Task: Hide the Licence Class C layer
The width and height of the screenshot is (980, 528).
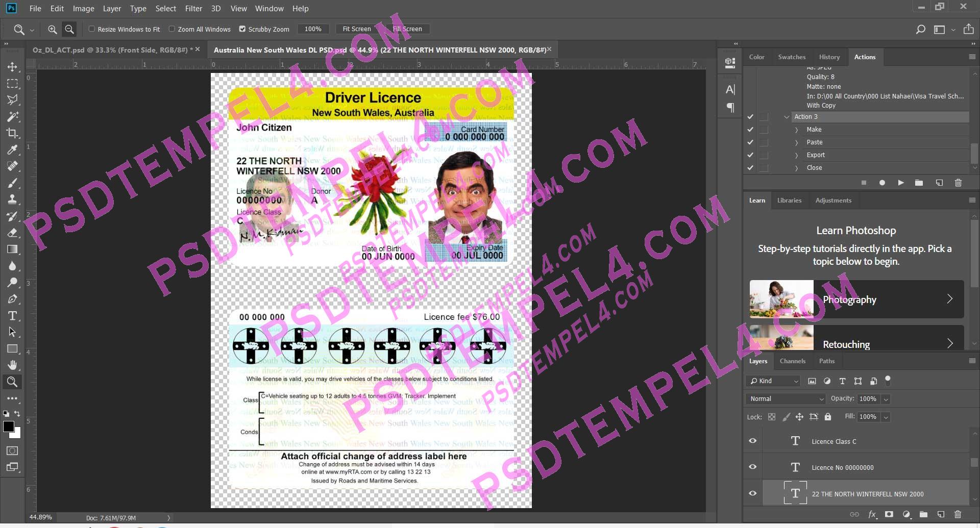Action: [752, 440]
